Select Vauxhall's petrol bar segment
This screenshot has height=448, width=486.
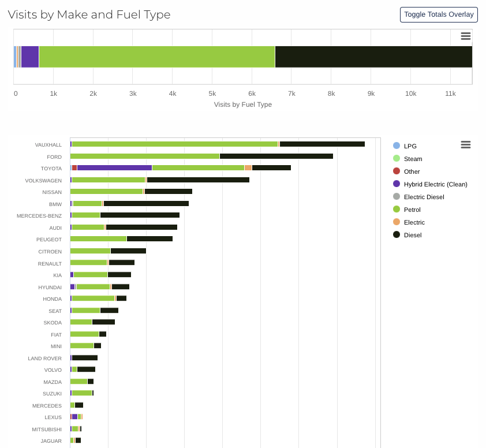[x=174, y=144]
